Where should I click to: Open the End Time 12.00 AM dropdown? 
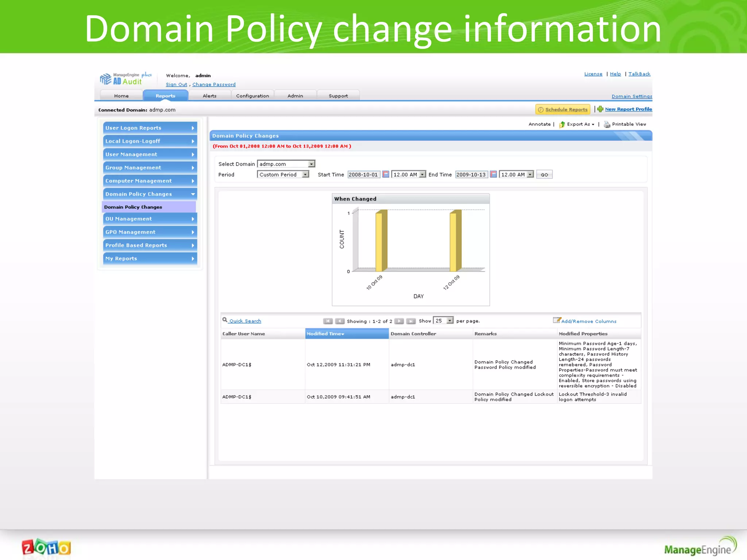(516, 175)
